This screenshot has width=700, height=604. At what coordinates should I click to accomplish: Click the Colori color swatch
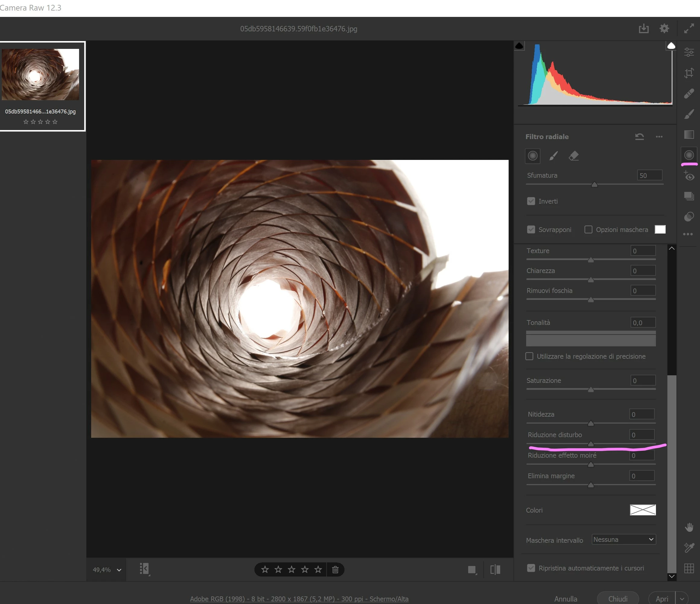[x=643, y=510]
